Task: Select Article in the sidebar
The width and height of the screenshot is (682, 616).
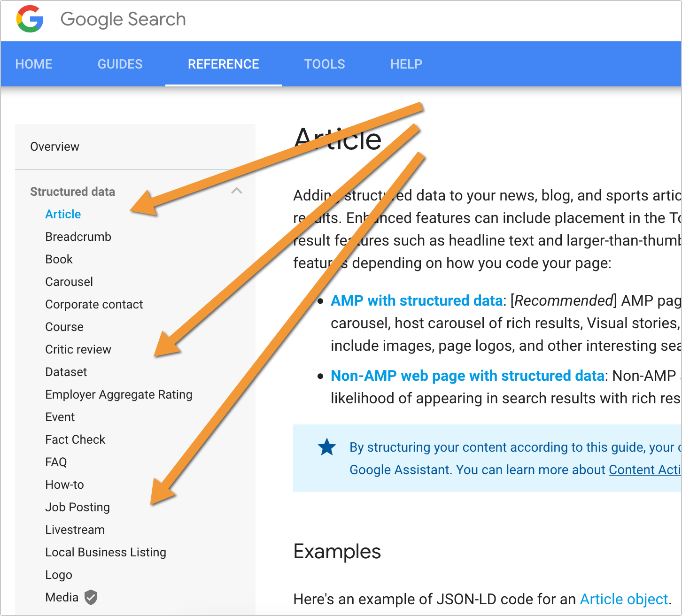Action: [x=63, y=214]
